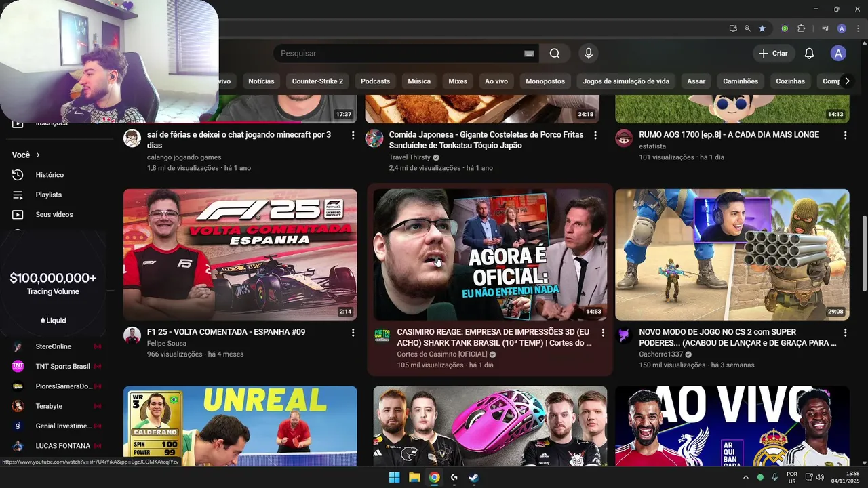Open Windows Start menu
868x488 pixels.
[x=394, y=477]
